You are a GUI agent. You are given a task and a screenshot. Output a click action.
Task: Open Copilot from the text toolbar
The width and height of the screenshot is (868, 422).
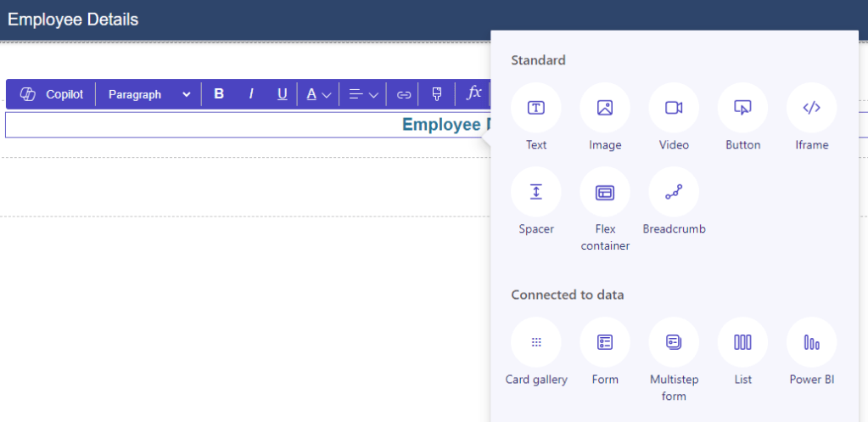point(52,94)
